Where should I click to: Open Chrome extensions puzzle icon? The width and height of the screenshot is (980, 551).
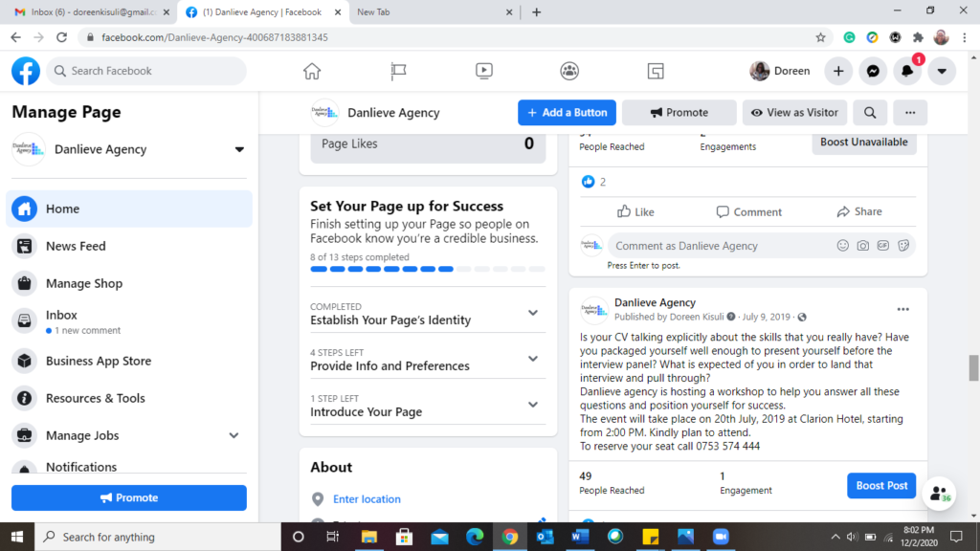click(x=918, y=37)
